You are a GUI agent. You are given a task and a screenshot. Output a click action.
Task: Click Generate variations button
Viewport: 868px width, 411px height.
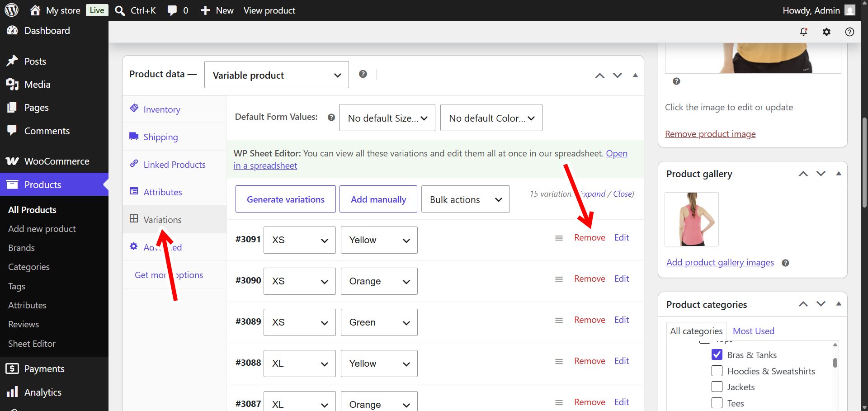(286, 199)
